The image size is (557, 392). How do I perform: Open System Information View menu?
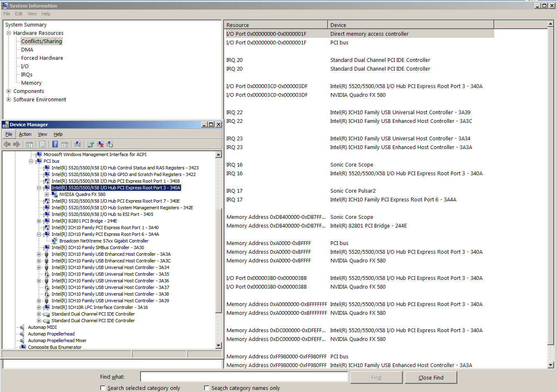pos(32,14)
